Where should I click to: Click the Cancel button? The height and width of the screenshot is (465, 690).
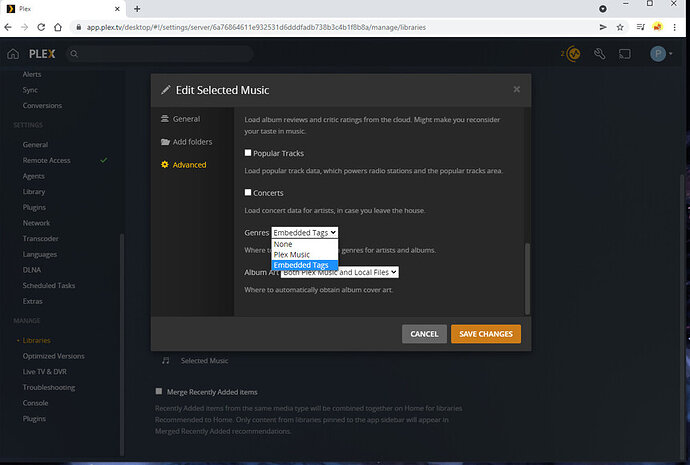424,334
